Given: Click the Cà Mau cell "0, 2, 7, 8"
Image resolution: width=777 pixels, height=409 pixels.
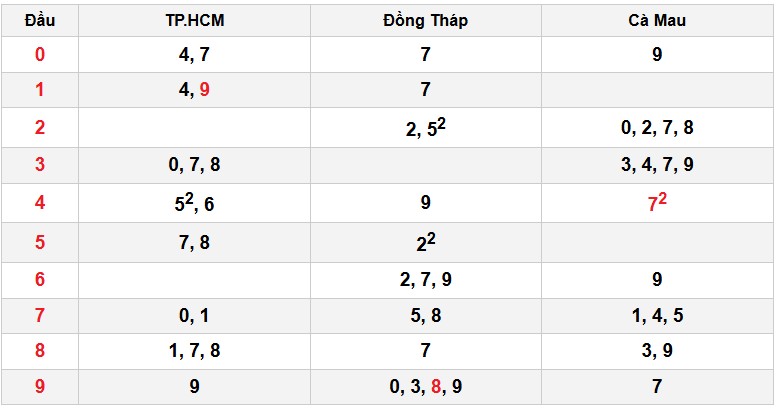Looking at the screenshot, I should point(657,128).
